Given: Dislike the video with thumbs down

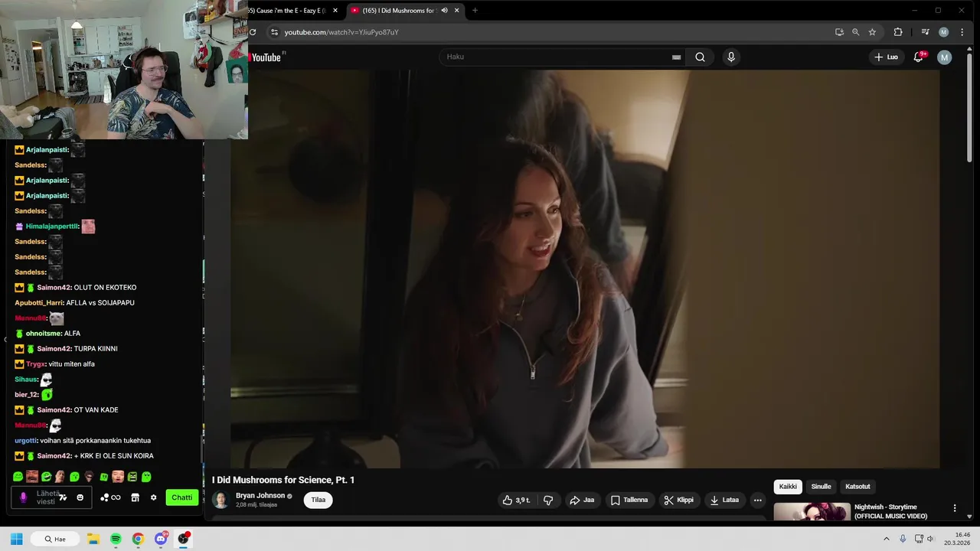Looking at the screenshot, I should pos(548,500).
